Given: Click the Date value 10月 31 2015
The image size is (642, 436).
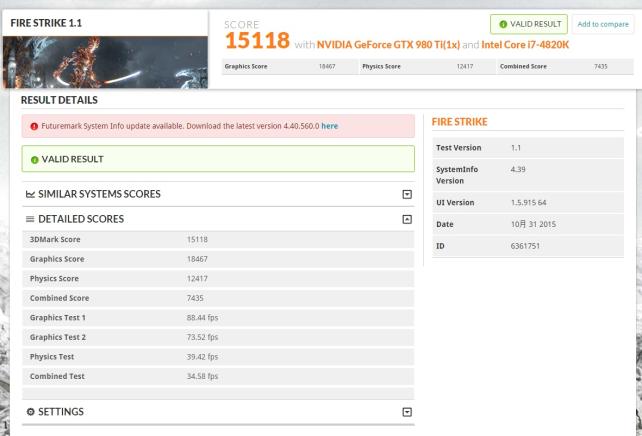Looking at the screenshot, I should 533,224.
